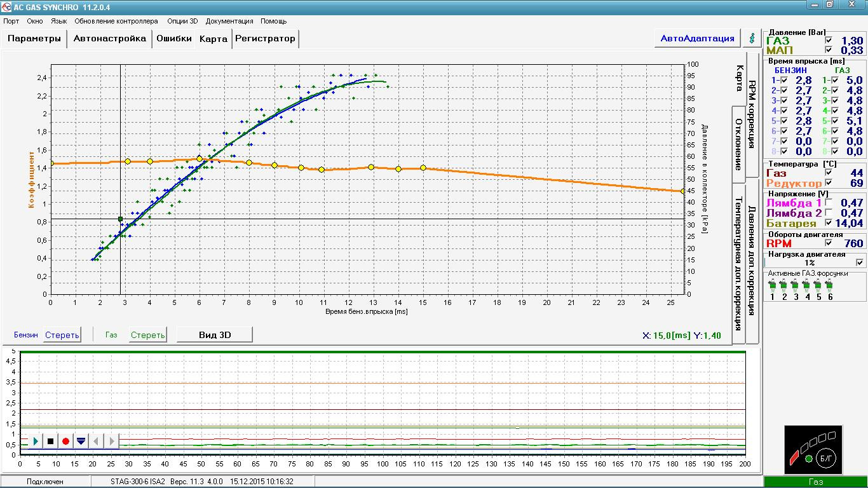Click the X: 15,0[ms] Y:1,40 coordinate readout
Image resolution: width=868 pixels, height=488 pixels.
click(682, 335)
